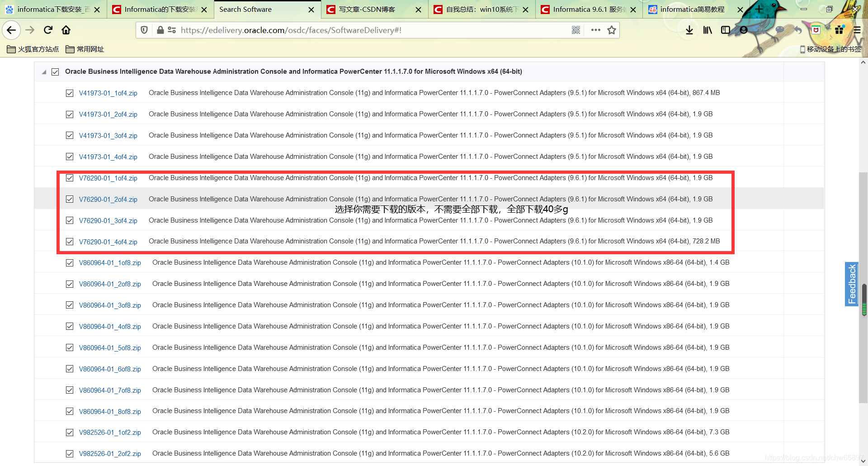Image resolution: width=868 pixels, height=466 pixels.
Task: Uncheck the Oracle Business Intelligence header checkbox
Action: (x=55, y=72)
